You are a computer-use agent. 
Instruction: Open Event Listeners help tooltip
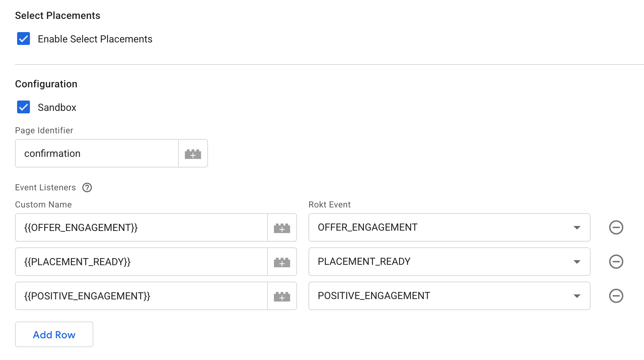coord(87,187)
